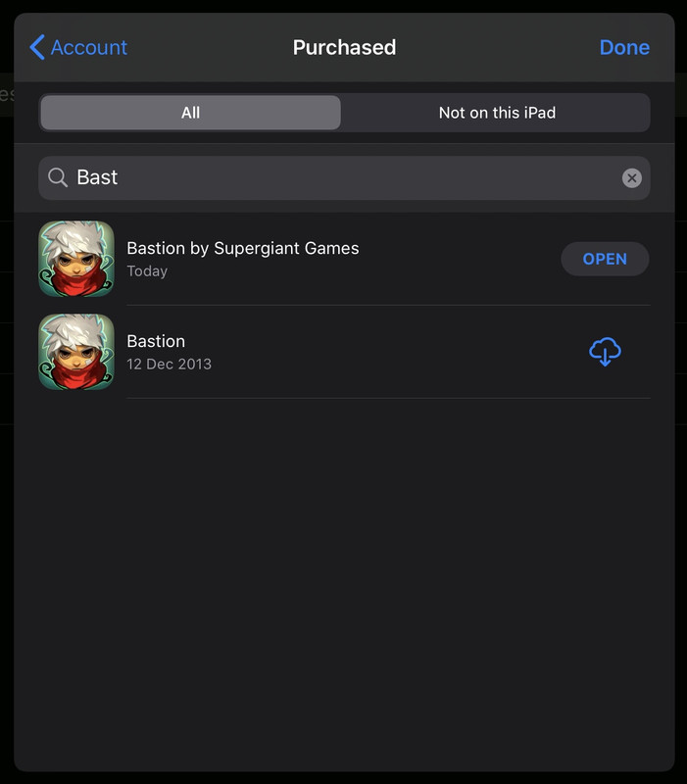The width and height of the screenshot is (687, 784).
Task: Clear the search text with the x icon
Action: [x=632, y=178]
